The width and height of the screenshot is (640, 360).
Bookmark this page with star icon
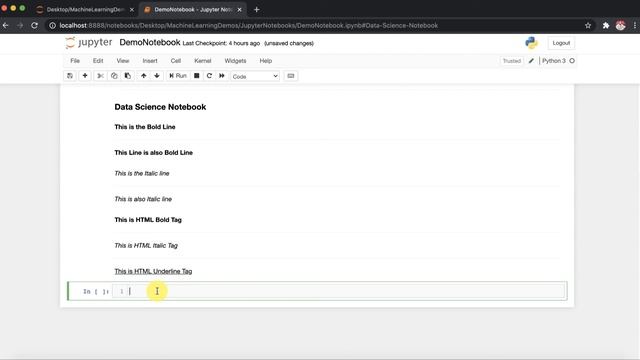[x=588, y=25]
